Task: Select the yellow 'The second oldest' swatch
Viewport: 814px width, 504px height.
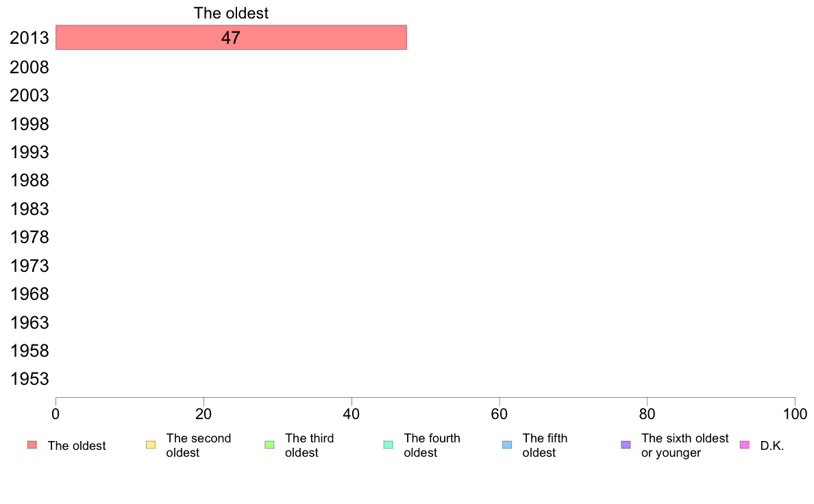Action: click(x=151, y=445)
